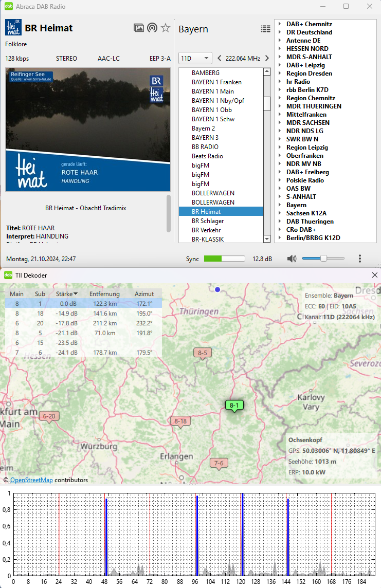Mute audio with the speaker icon

click(x=292, y=259)
